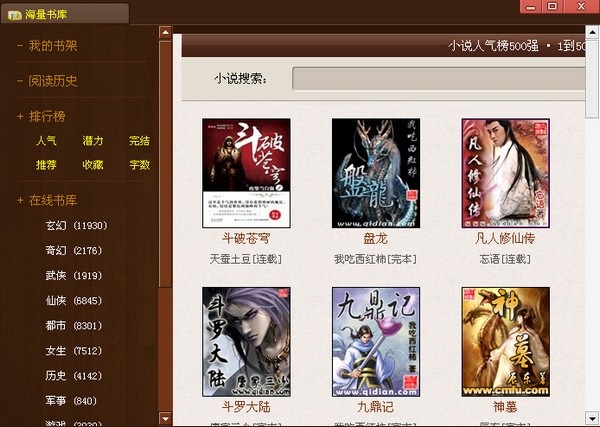Select 推荐 ranking
Viewport: 600px width, 427px height.
46,165
